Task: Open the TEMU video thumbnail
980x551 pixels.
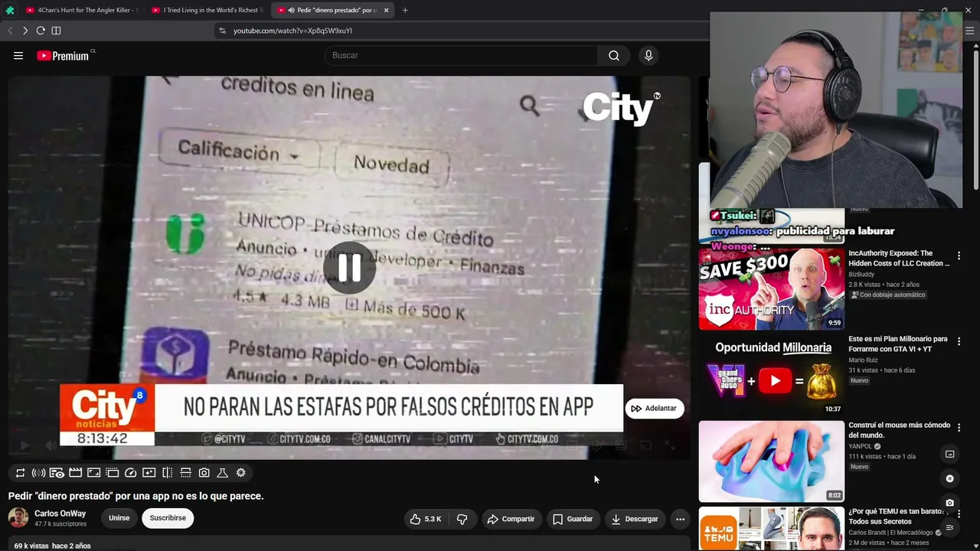Action: coord(772,529)
